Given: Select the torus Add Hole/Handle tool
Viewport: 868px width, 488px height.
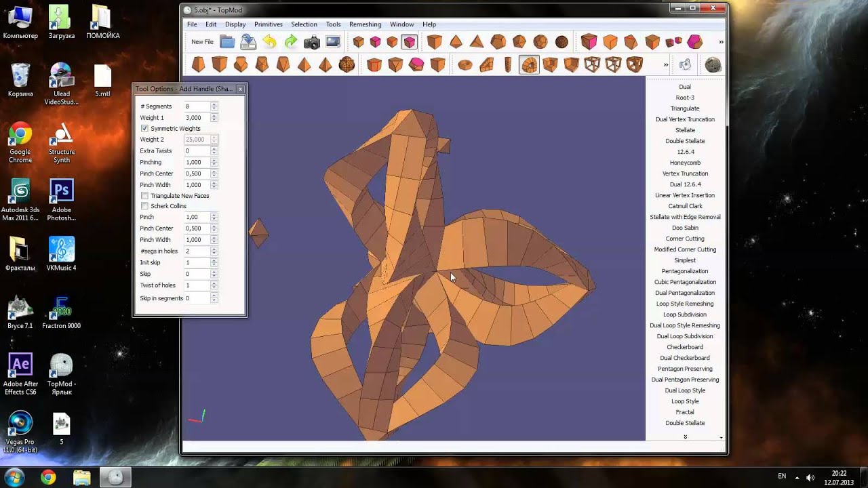Looking at the screenshot, I should (x=465, y=65).
